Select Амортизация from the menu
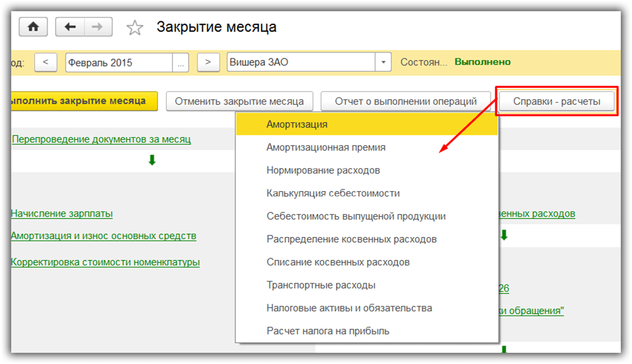The image size is (632, 364). (x=297, y=124)
